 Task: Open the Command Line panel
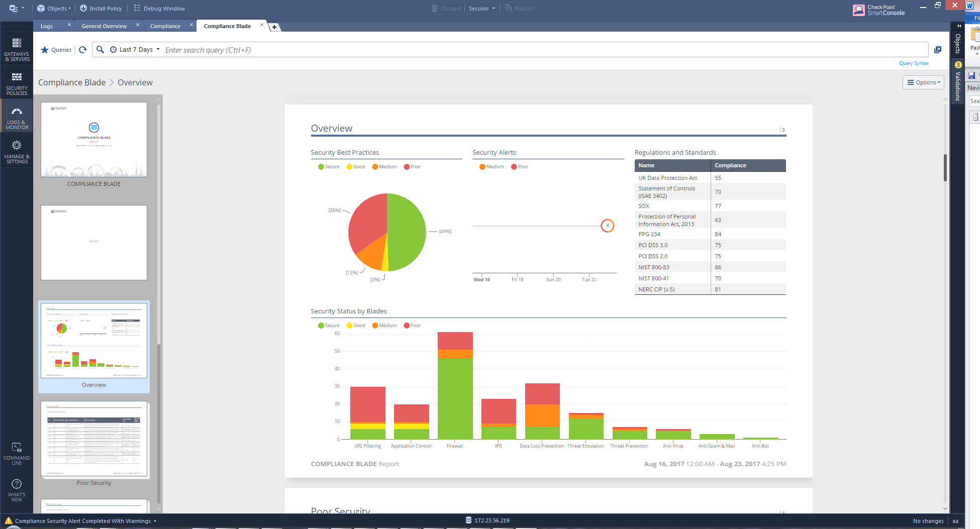[17, 452]
